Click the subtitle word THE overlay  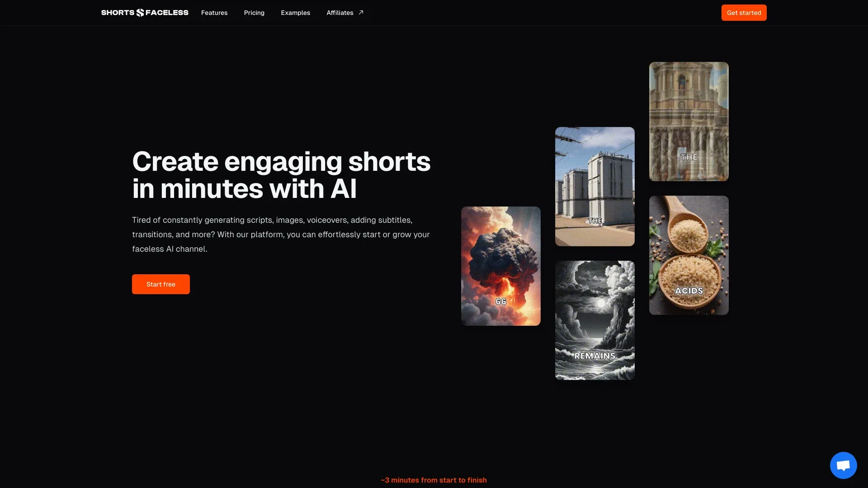click(x=594, y=221)
